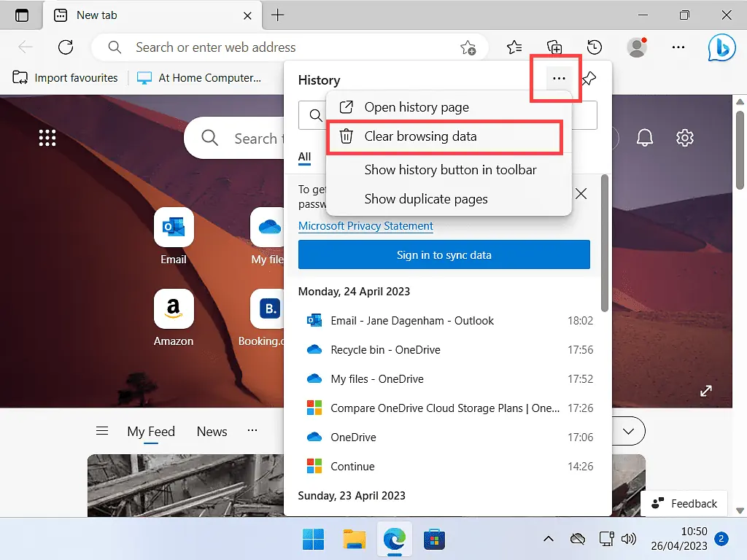The height and width of the screenshot is (560, 747).
Task: Open the Edge profile avatar
Action: [x=636, y=47]
